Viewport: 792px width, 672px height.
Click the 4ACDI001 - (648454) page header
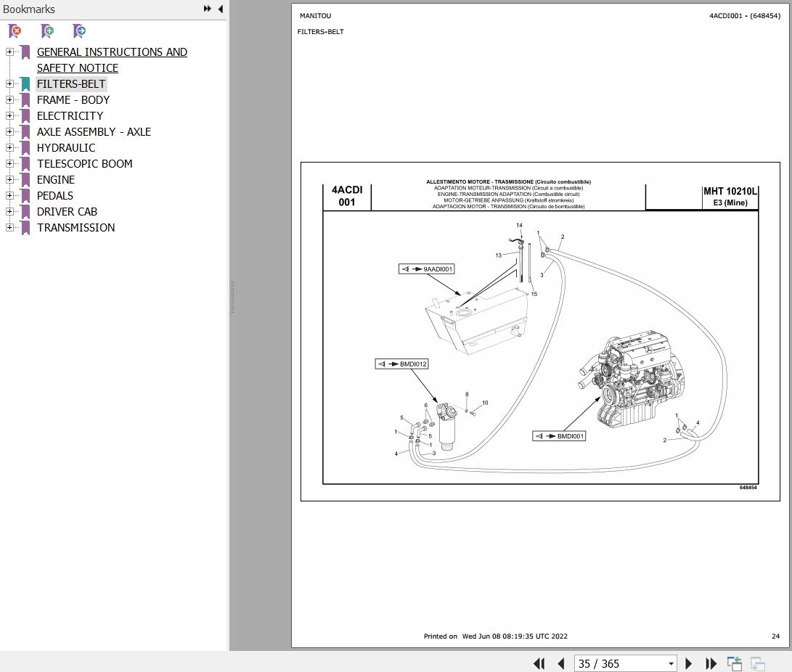pos(745,16)
